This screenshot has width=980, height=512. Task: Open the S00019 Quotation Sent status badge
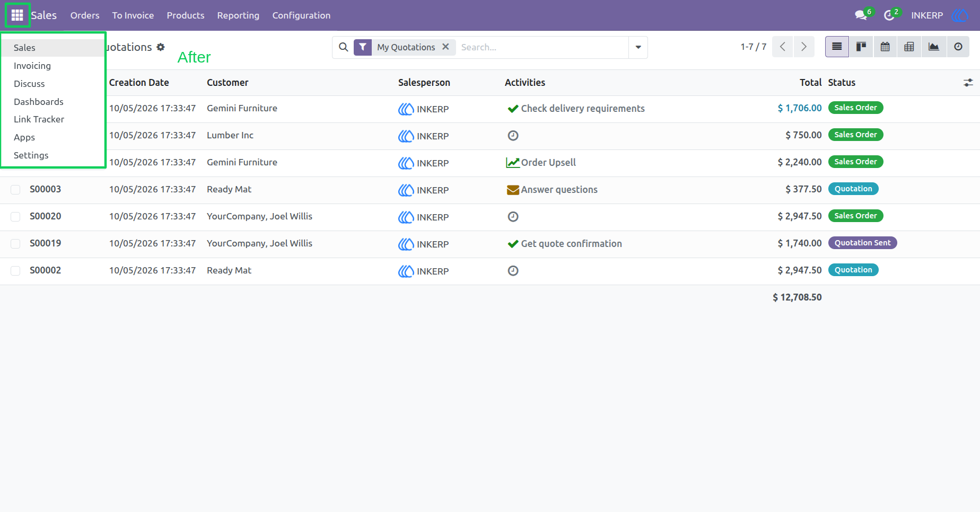(x=862, y=243)
